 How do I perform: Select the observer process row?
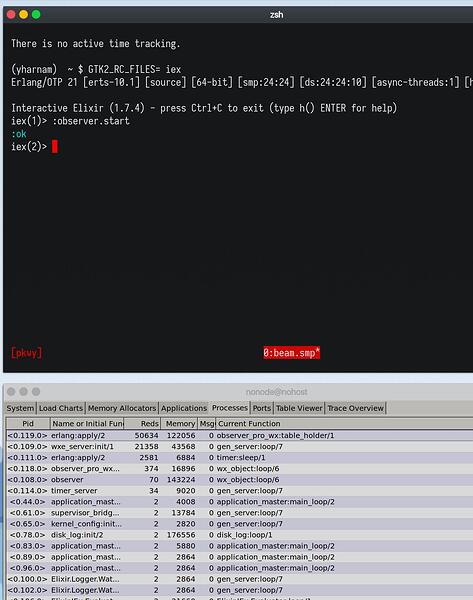coord(240,479)
